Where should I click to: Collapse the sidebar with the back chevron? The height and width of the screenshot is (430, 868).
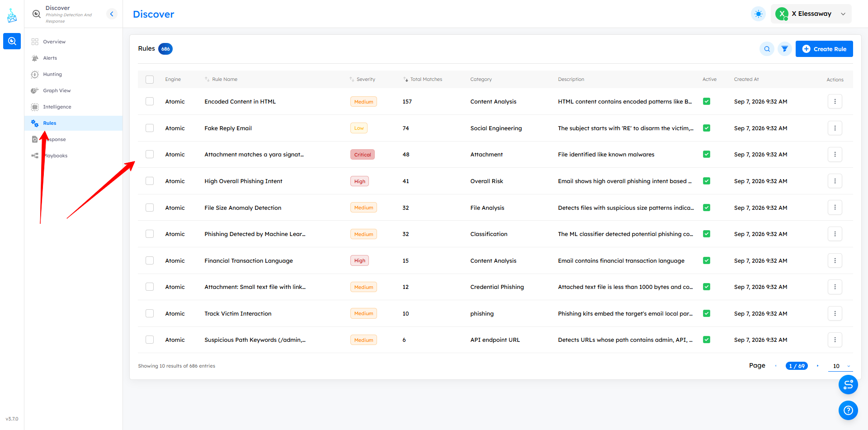(112, 14)
